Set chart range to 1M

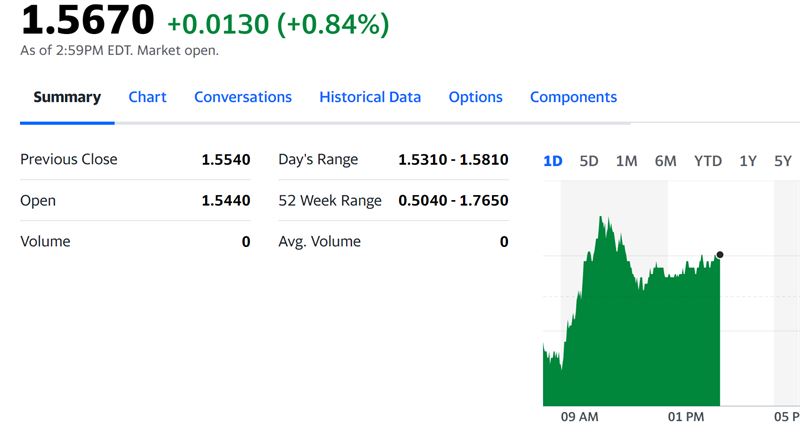point(626,161)
